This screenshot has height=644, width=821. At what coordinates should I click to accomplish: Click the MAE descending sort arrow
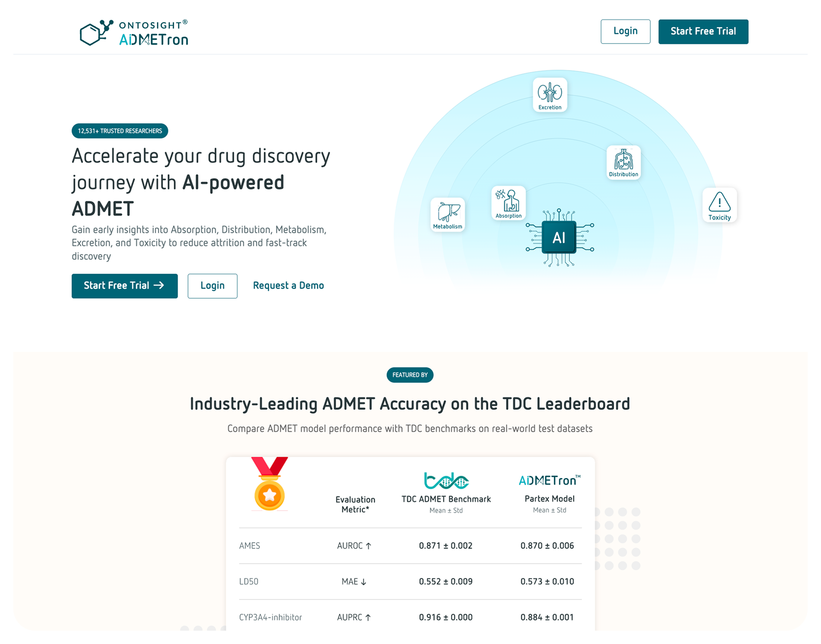pos(364,581)
